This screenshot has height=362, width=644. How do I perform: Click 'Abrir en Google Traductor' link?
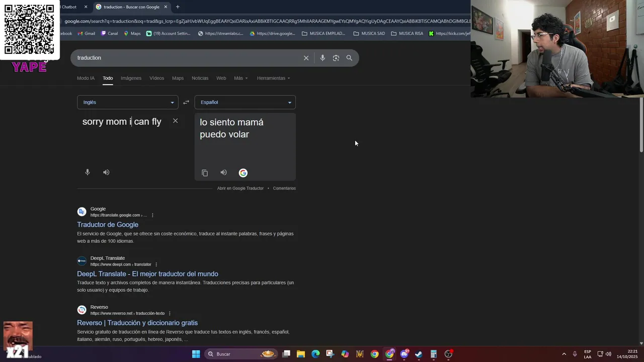pos(240,188)
